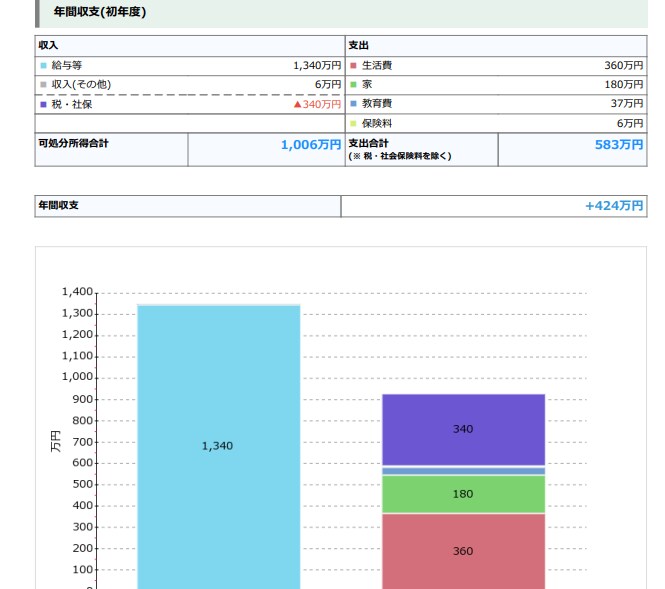
Task: Click the +424万円 annual balance value
Action: click(614, 206)
